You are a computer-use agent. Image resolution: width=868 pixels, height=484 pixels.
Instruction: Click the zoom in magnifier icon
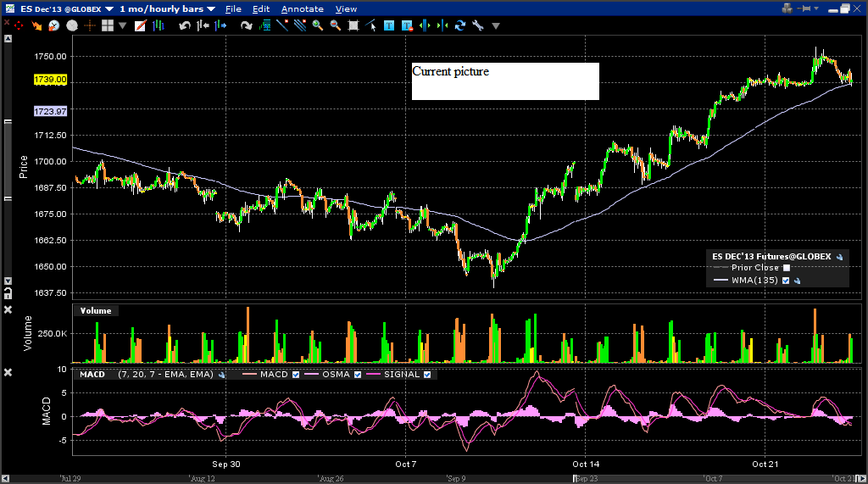tap(318, 25)
